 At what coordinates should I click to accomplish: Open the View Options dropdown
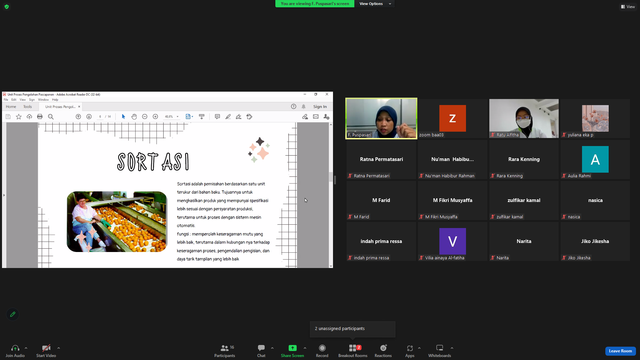(x=375, y=4)
